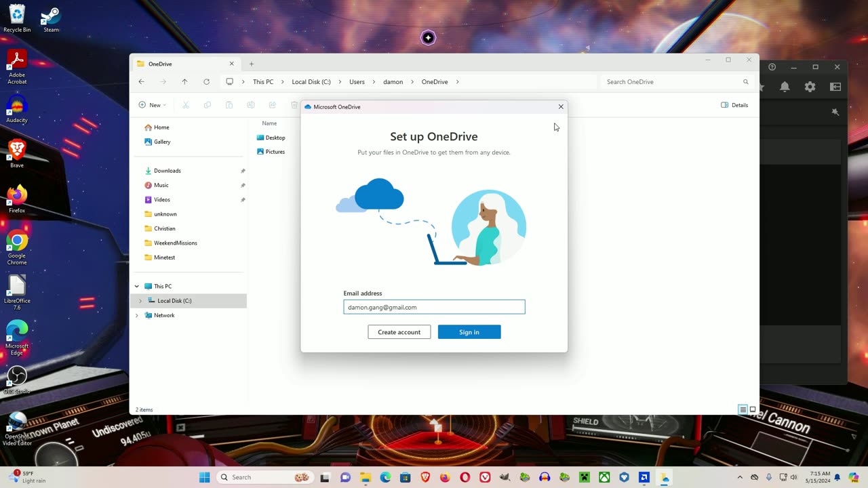Viewport: 868px width, 488px height.
Task: Refresh the File Explorer view
Action: 206,81
